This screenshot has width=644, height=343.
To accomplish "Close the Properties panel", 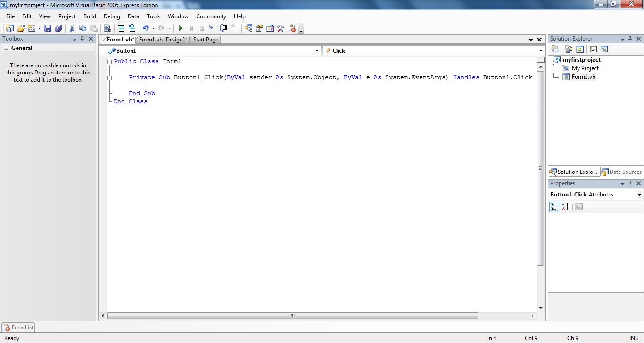I will 638,183.
